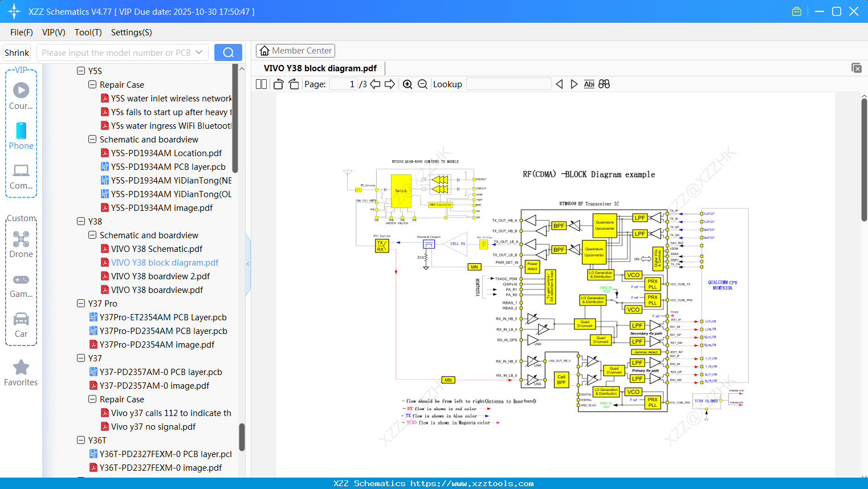Zoom out of the PDF
The image size is (868, 489).
click(422, 84)
